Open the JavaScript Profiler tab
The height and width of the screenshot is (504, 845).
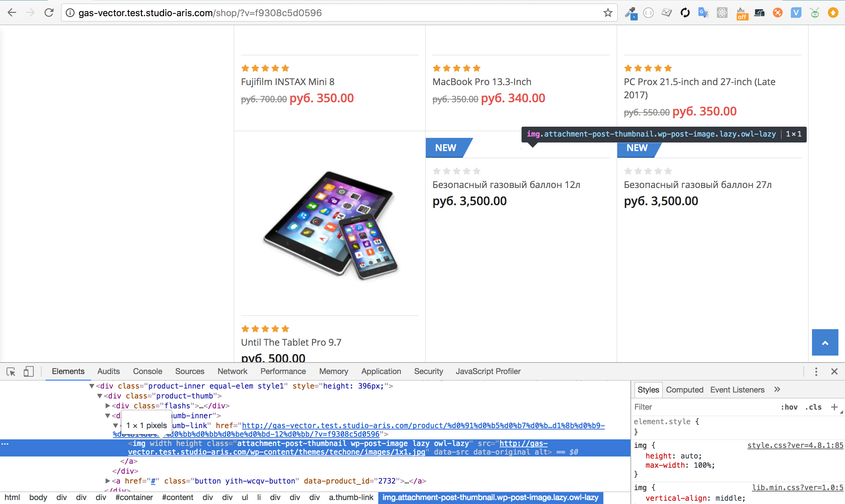[488, 371]
